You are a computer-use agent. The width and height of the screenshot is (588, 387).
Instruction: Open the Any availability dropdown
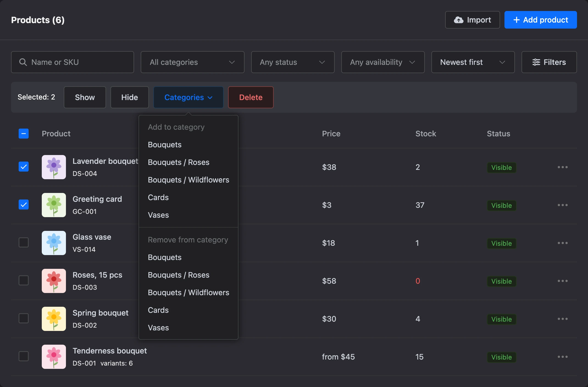(383, 62)
